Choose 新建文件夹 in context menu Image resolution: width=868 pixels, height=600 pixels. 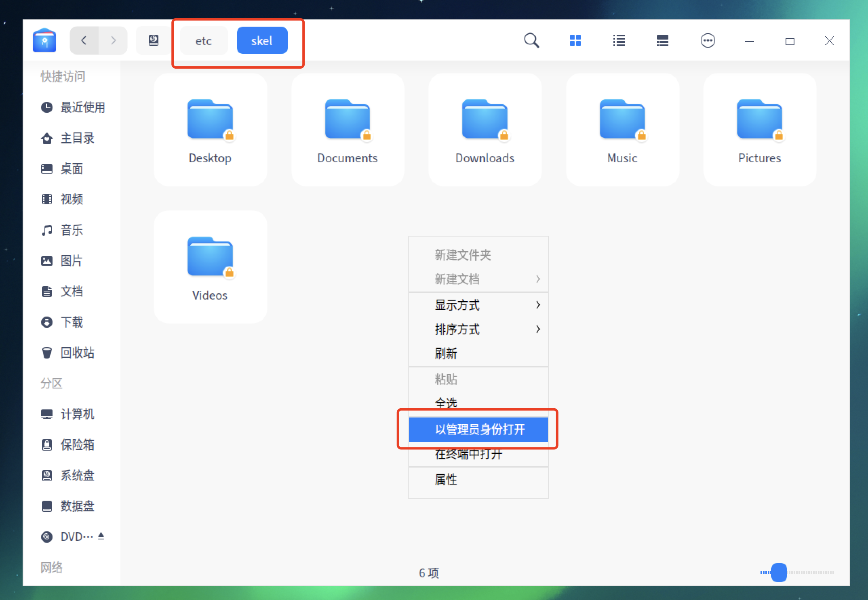pyautogui.click(x=478, y=255)
